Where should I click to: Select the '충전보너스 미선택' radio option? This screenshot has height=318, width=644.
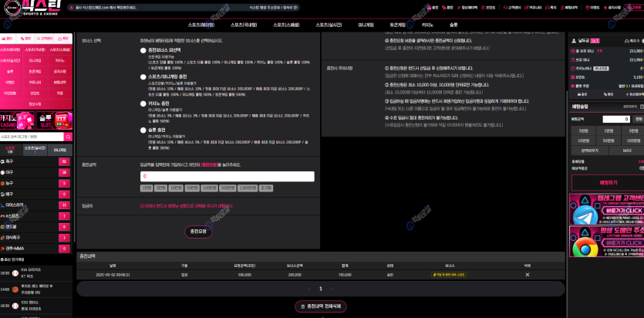[x=143, y=51]
